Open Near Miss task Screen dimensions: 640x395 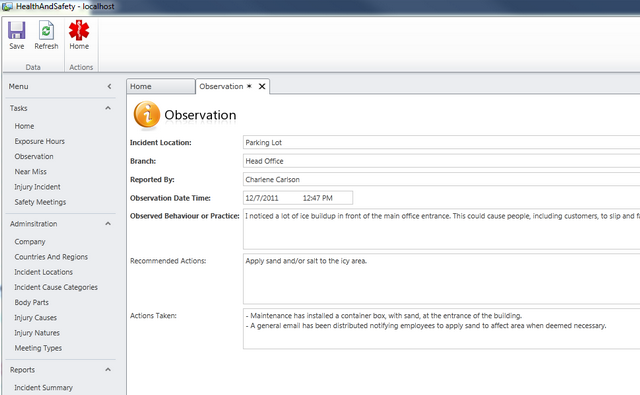(31, 171)
